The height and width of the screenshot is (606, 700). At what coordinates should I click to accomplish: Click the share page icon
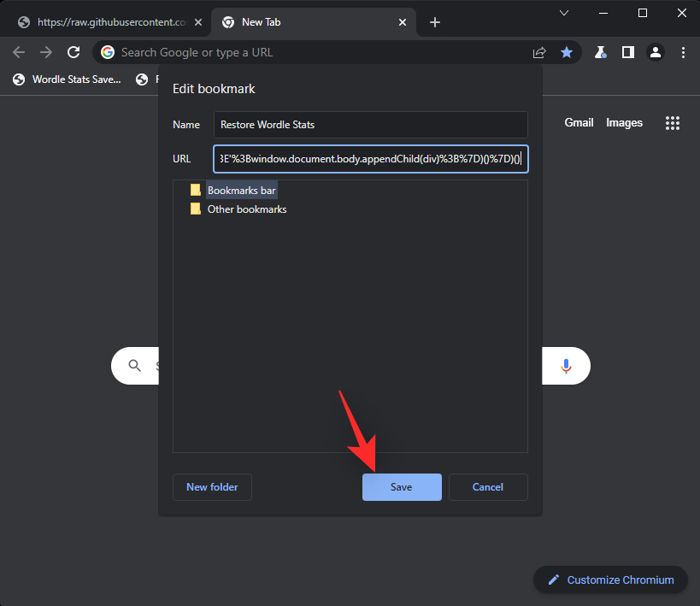click(539, 52)
